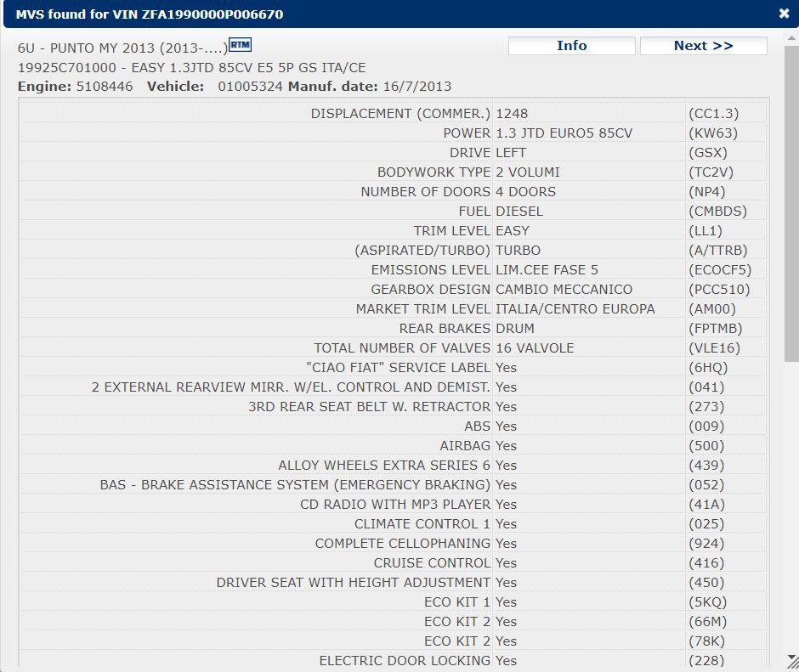
Task: Click code (66M)
Action: (x=707, y=622)
